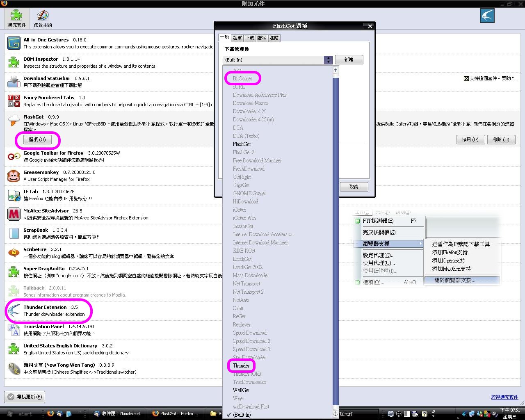Select the Greasemonkey monkey icon
525x420 pixels.
(14, 175)
